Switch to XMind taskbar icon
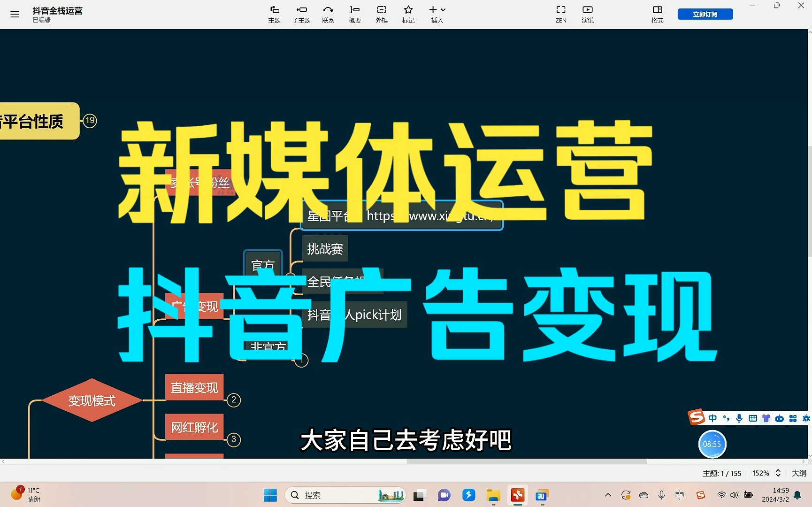This screenshot has height=507, width=812. coord(518,495)
